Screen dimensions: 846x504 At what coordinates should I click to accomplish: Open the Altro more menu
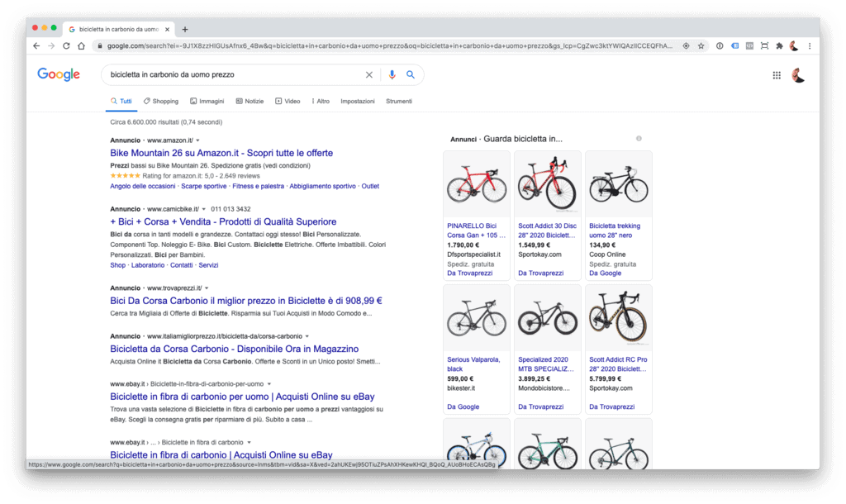pos(321,101)
